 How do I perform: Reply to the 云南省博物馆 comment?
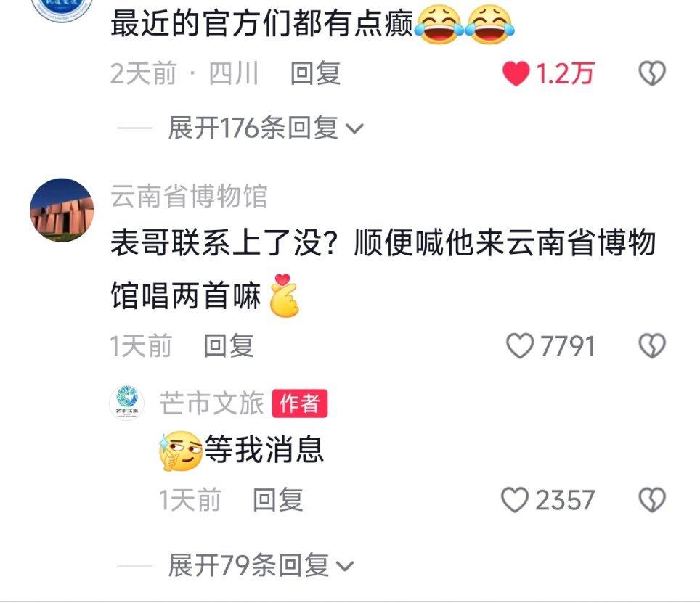tap(229, 345)
